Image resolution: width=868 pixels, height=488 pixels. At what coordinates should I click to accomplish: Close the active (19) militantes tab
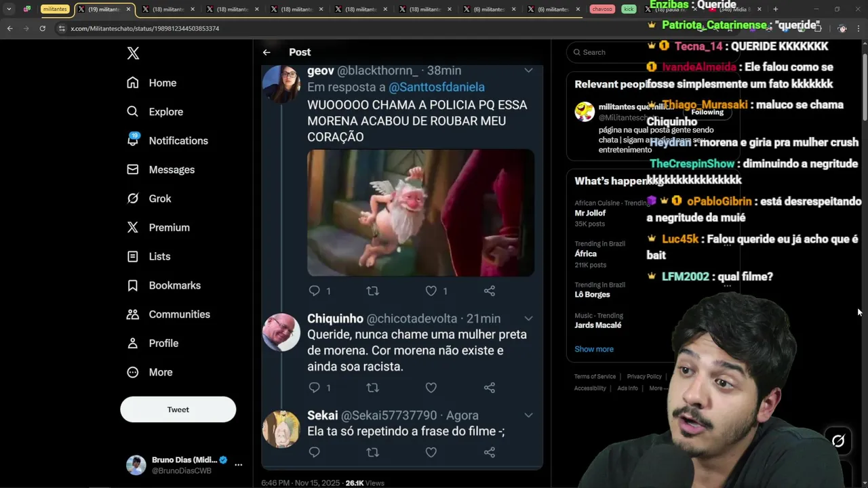(x=128, y=9)
